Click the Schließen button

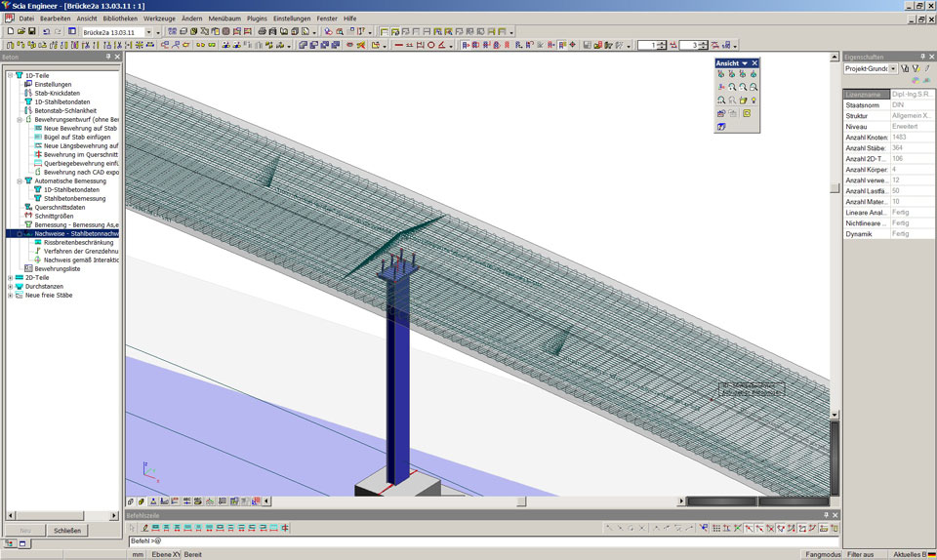tap(67, 531)
